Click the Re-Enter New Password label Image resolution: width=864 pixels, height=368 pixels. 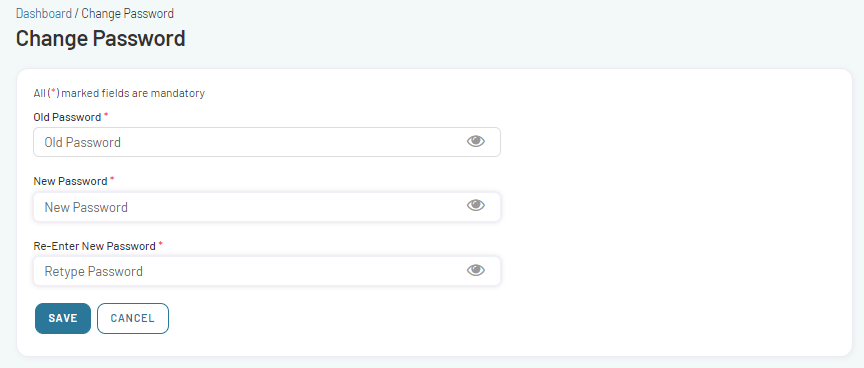(94, 246)
